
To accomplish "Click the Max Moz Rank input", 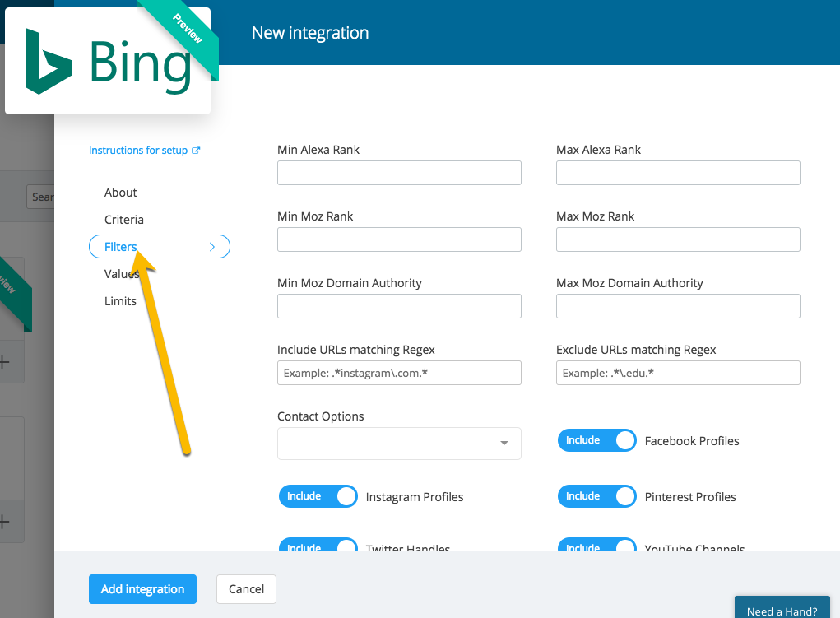I will coord(678,239).
